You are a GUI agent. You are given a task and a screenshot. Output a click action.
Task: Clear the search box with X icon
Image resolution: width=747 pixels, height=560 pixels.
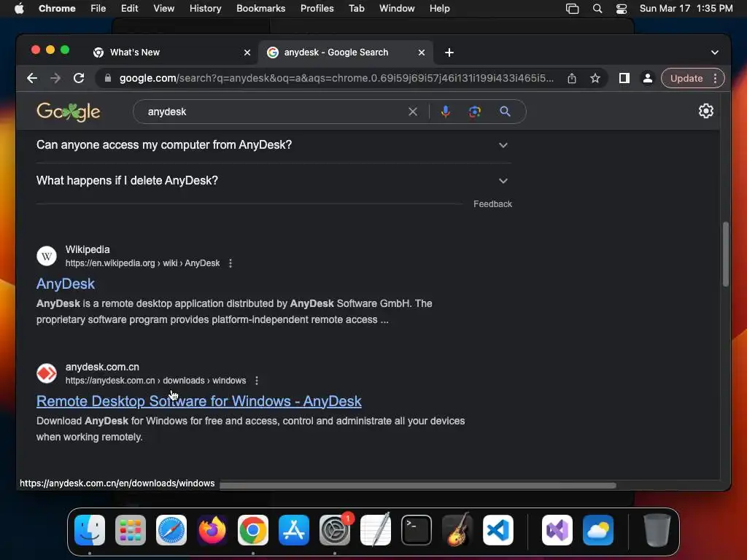click(x=413, y=112)
